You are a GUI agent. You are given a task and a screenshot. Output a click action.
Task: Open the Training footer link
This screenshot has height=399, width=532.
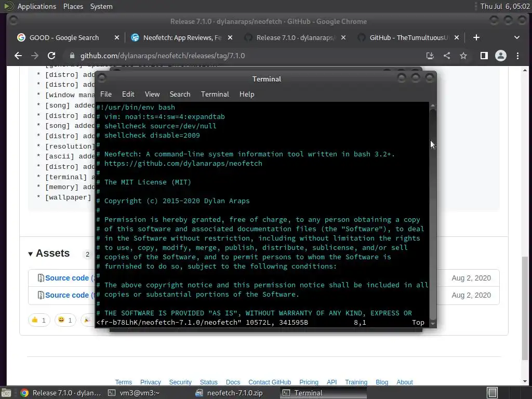point(356,382)
